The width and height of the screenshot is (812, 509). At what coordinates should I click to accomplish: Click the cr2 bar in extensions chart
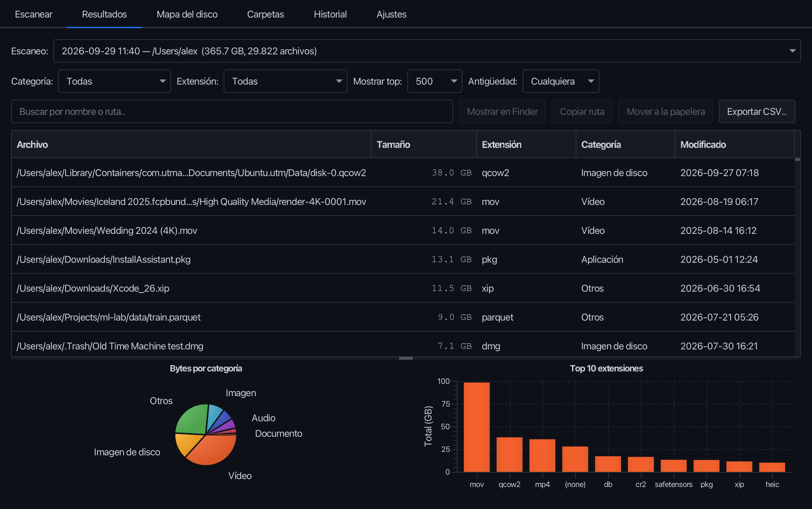click(641, 464)
